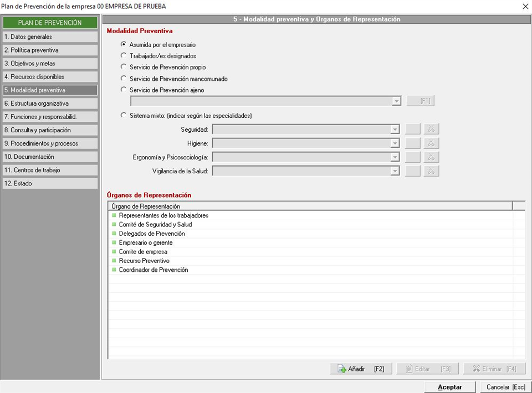Image resolution: width=532 pixels, height=393 pixels.
Task: Click the Órgano de Representación column header
Action: (309, 206)
